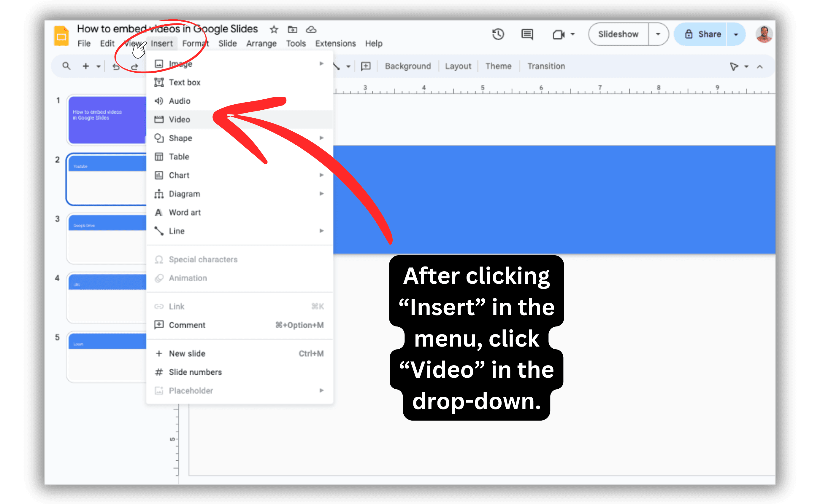Image resolution: width=820 pixels, height=504 pixels.
Task: Redo the last action
Action: (x=134, y=66)
